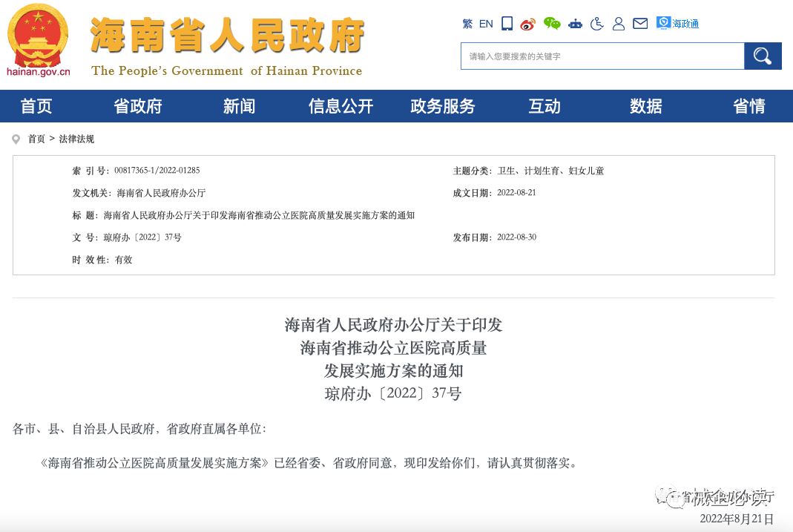Select 信息公开 in the navigation bar
The image size is (793, 532).
coord(341,106)
